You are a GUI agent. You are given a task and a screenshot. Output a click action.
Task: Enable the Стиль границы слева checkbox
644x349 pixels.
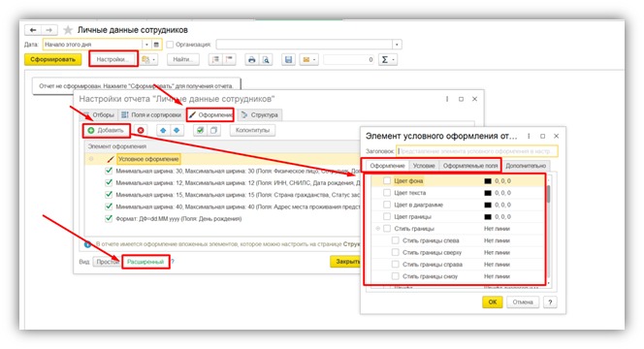(395, 240)
